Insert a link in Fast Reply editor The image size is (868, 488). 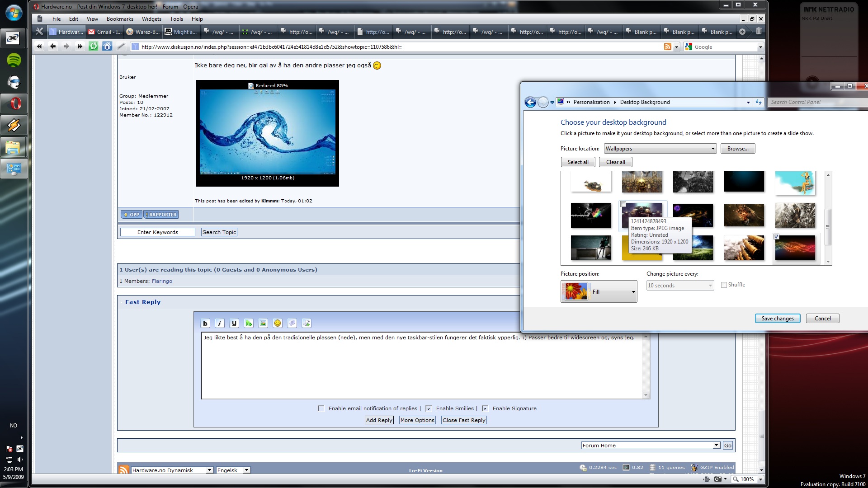coord(249,323)
